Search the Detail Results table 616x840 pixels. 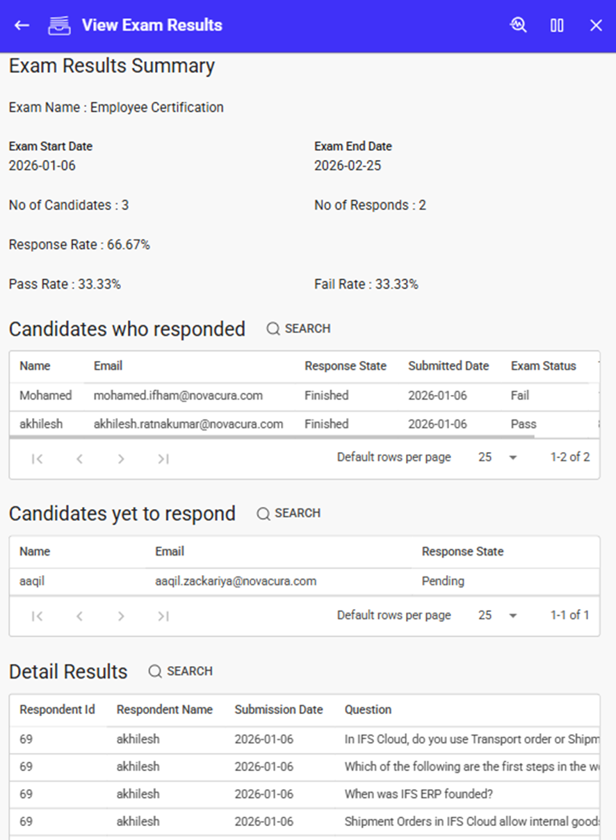[x=181, y=672]
